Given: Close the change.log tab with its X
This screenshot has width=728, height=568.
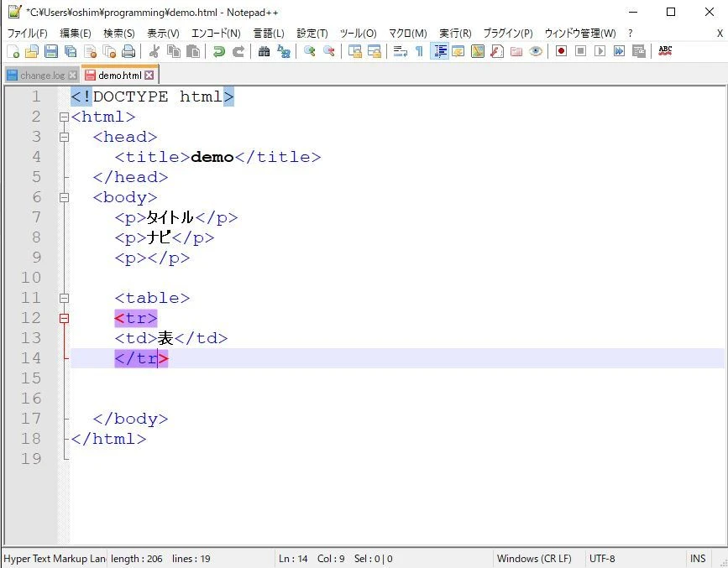Looking at the screenshot, I should pos(72,76).
